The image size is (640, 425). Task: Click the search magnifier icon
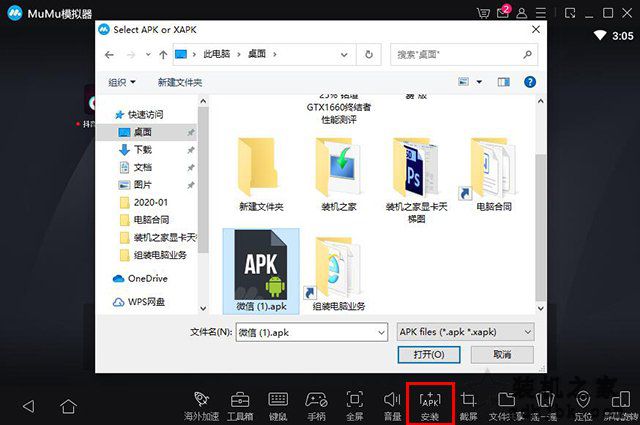pyautogui.click(x=527, y=54)
